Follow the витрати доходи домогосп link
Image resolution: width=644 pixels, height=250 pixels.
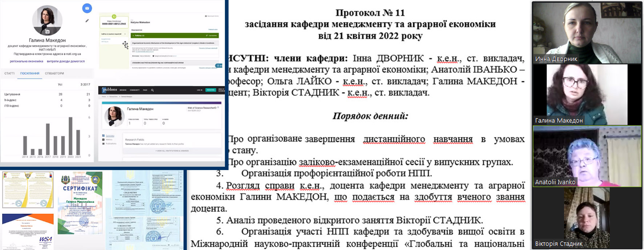pos(65,61)
